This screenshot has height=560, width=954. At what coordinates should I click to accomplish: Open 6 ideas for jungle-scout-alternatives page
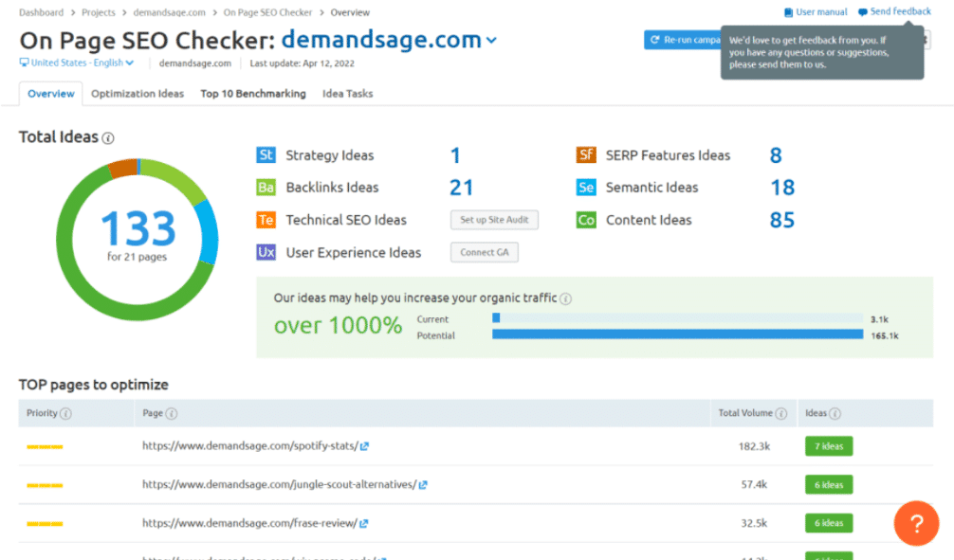(x=829, y=484)
